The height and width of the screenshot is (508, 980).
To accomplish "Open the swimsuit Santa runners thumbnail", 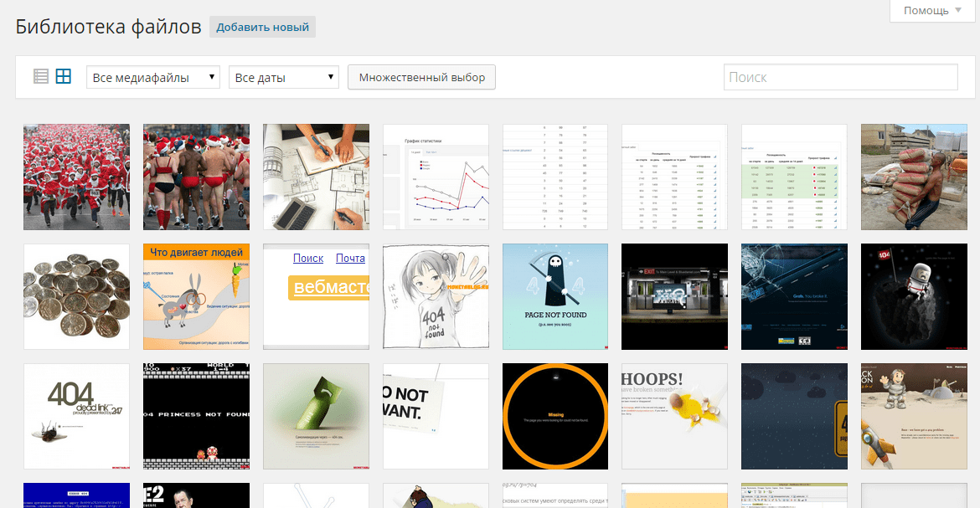I will (x=196, y=177).
